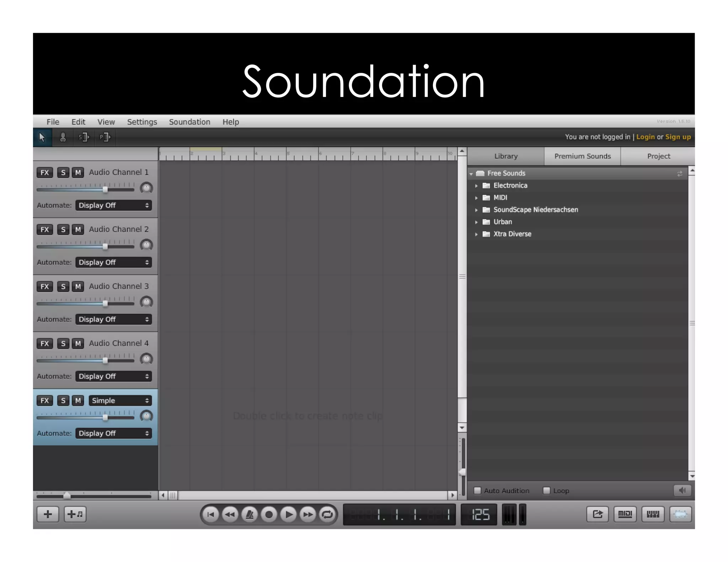This screenshot has height=562, width=728.
Task: Check the Loop checkbox in library
Action: pos(547,491)
